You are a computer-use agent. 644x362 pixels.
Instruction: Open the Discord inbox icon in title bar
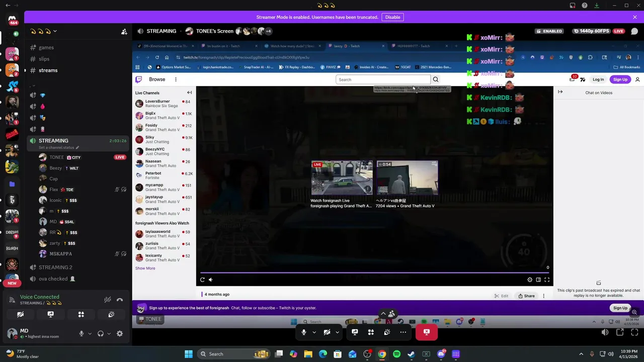(x=573, y=6)
